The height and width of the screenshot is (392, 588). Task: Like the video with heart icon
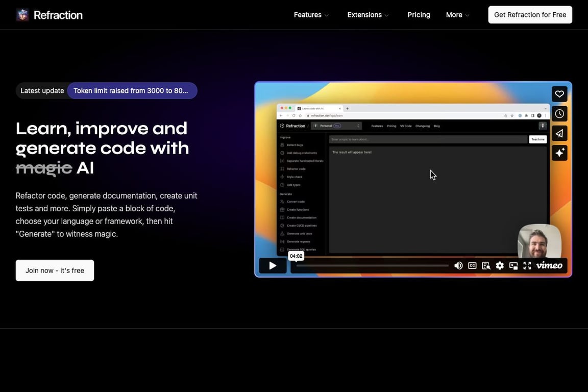559,94
